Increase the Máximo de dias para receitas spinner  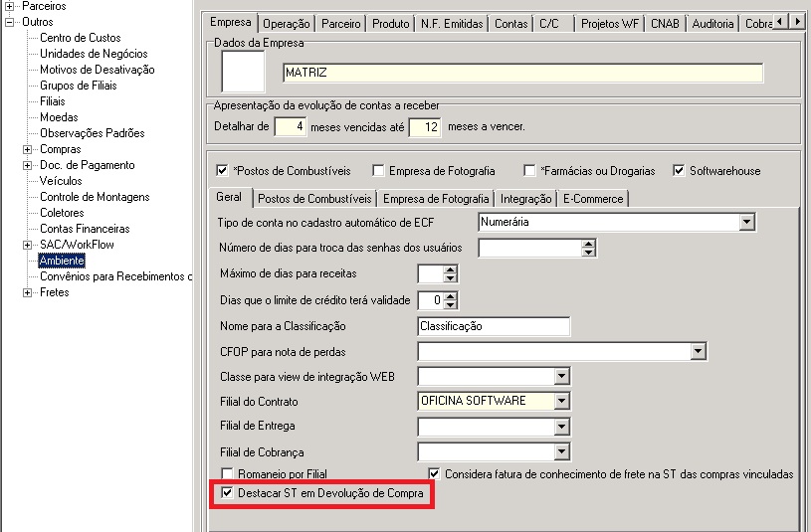451,268
